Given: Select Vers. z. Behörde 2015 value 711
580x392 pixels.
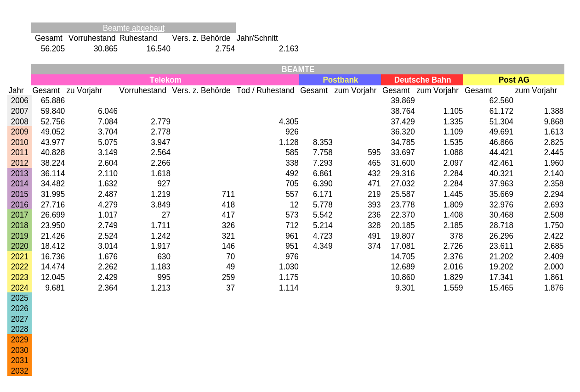Looking at the screenshot, I should (x=228, y=194).
